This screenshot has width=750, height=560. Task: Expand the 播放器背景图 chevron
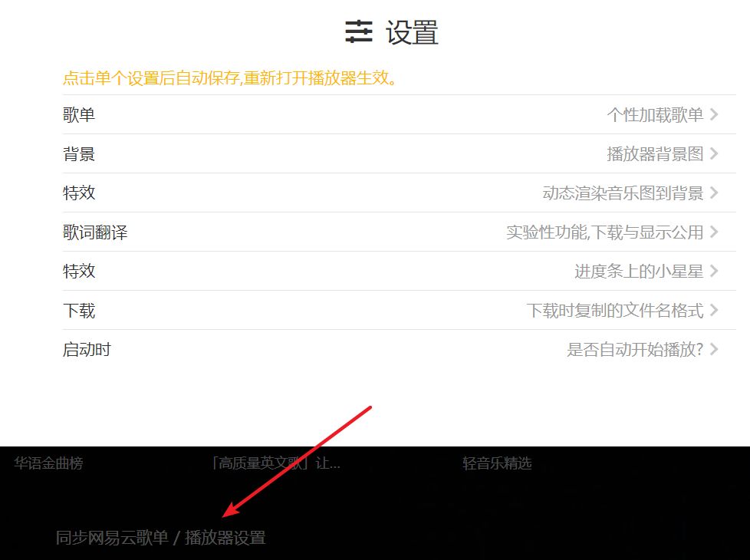click(x=715, y=153)
